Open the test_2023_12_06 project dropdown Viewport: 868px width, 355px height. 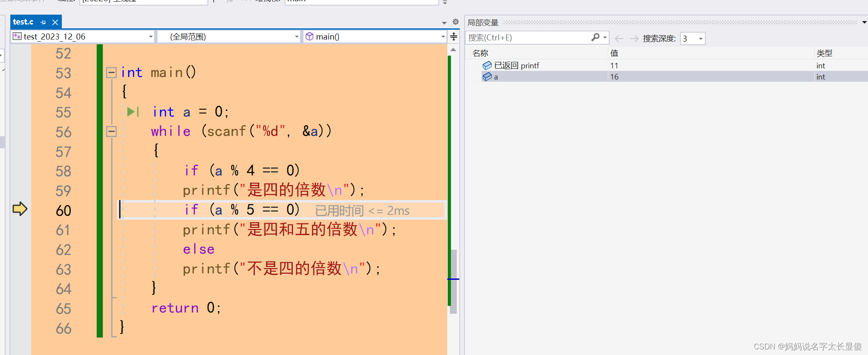click(83, 37)
